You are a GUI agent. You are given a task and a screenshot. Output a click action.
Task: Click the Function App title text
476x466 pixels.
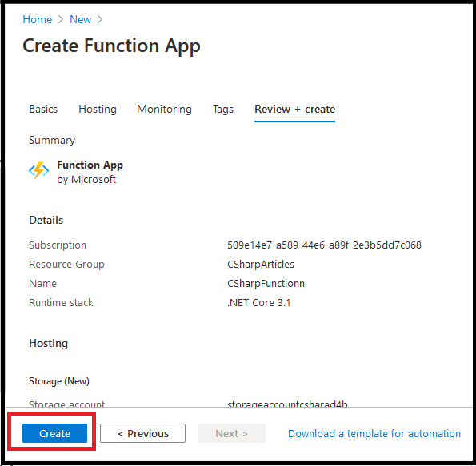(90, 165)
